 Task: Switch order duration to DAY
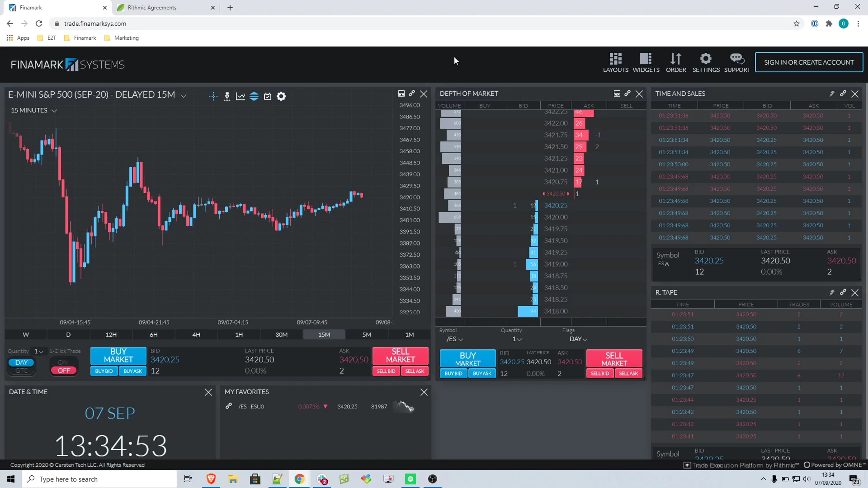click(21, 362)
